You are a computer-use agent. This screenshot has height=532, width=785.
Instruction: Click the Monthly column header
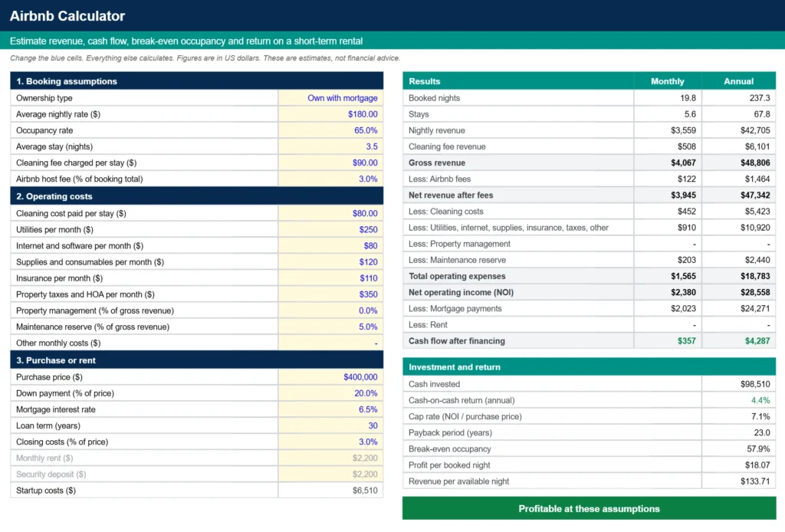tap(668, 81)
